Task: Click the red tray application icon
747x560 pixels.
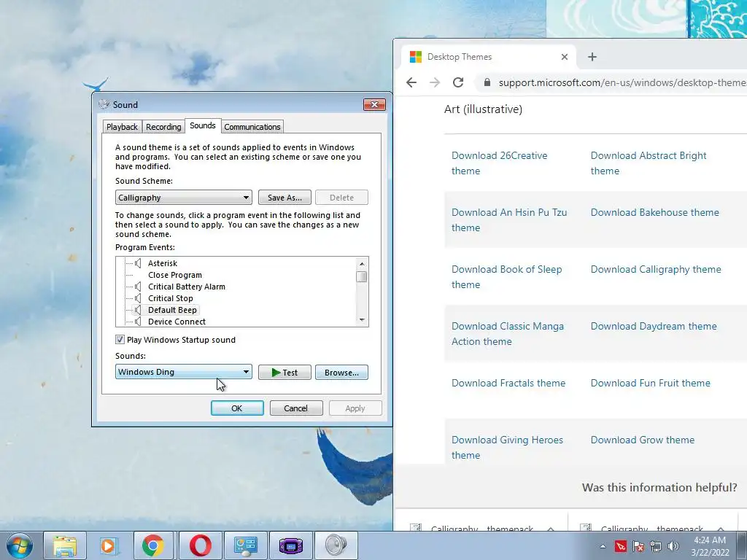Action: pos(621,546)
